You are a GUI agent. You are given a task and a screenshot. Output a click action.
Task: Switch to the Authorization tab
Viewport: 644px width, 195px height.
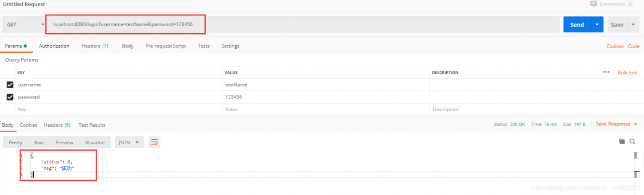pyautogui.click(x=54, y=46)
